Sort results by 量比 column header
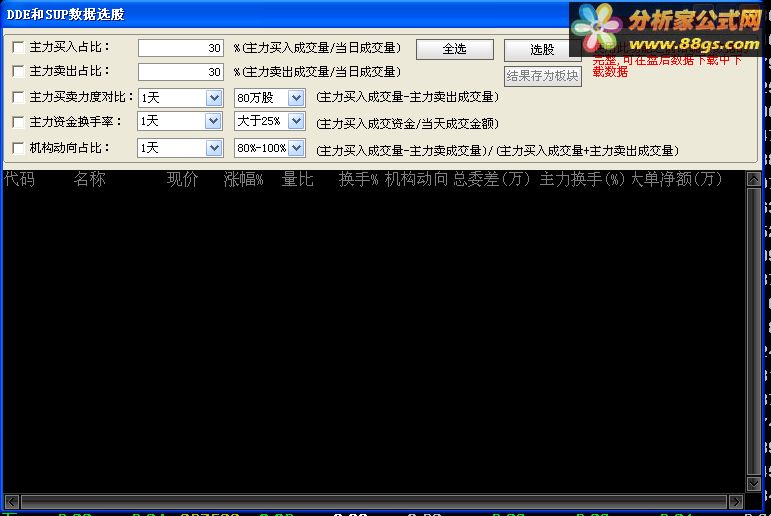The width and height of the screenshot is (771, 516). pyautogui.click(x=297, y=179)
